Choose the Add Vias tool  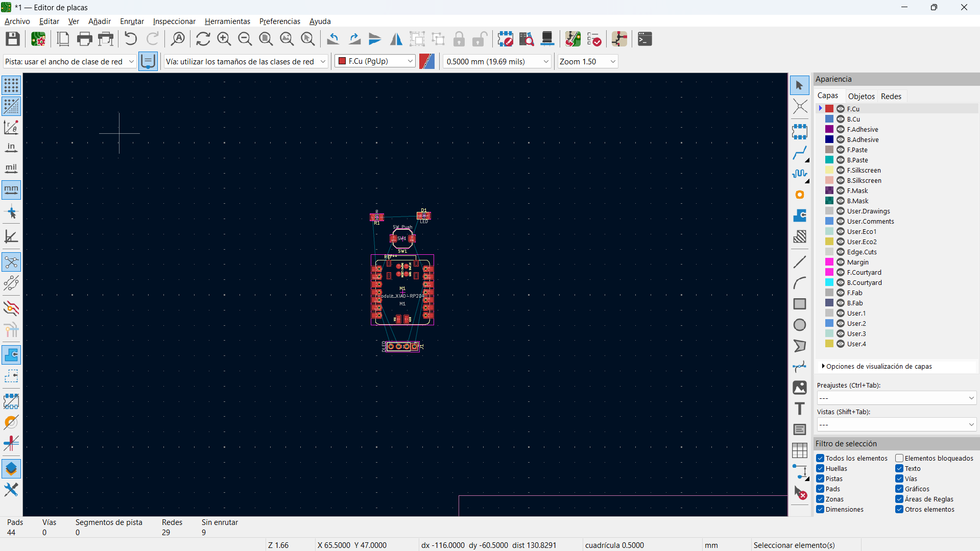pyautogui.click(x=800, y=195)
